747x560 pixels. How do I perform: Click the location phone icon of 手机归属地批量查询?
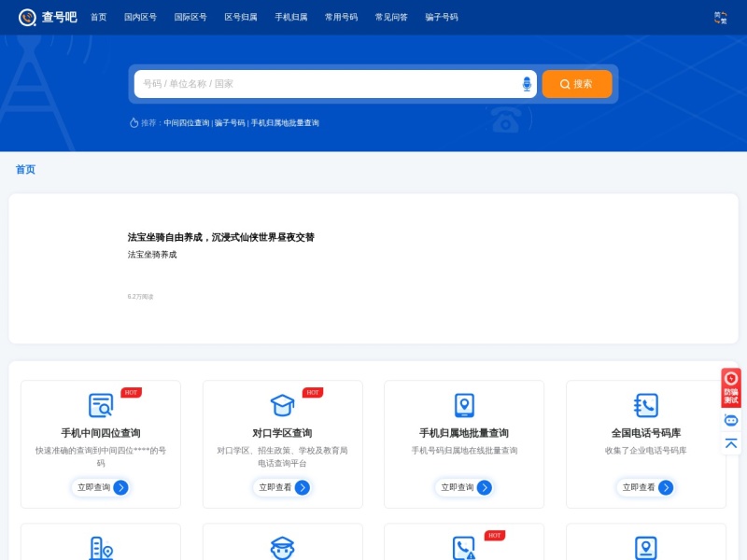coord(464,405)
